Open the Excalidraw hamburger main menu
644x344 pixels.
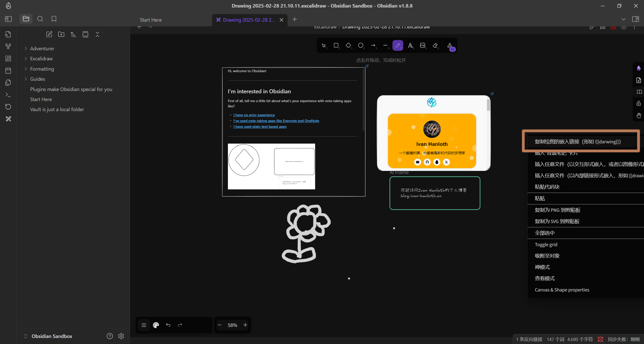tap(144, 325)
